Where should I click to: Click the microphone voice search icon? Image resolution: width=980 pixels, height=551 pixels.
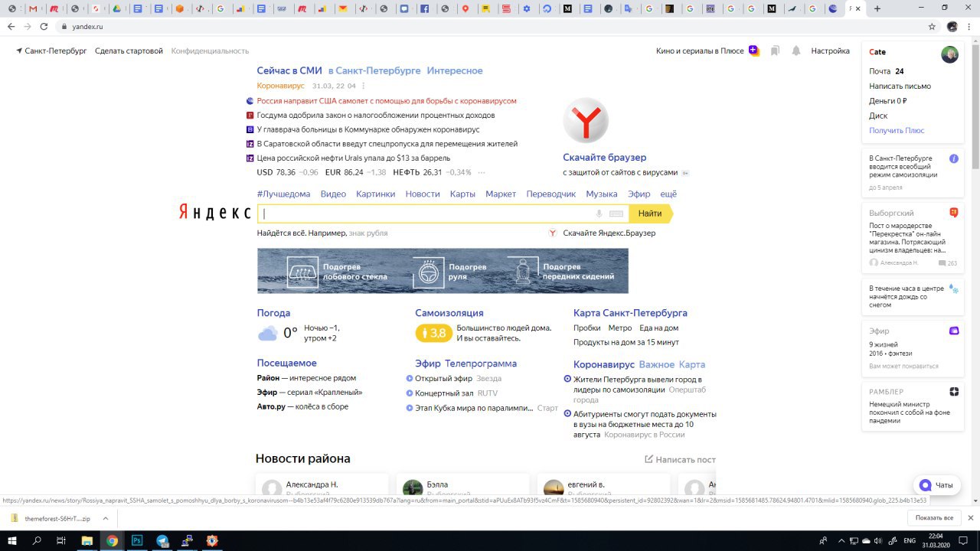pyautogui.click(x=599, y=214)
